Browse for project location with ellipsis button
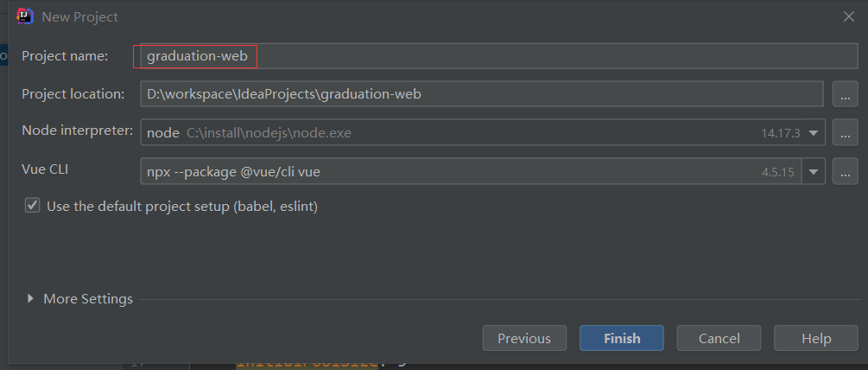This screenshot has height=370, width=868. (x=846, y=94)
